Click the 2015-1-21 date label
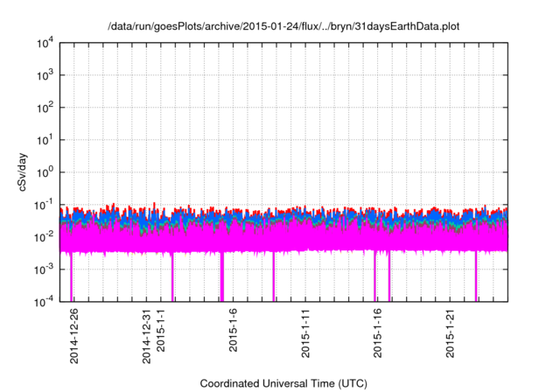Screen dimensions: 560x392 coord(450,333)
